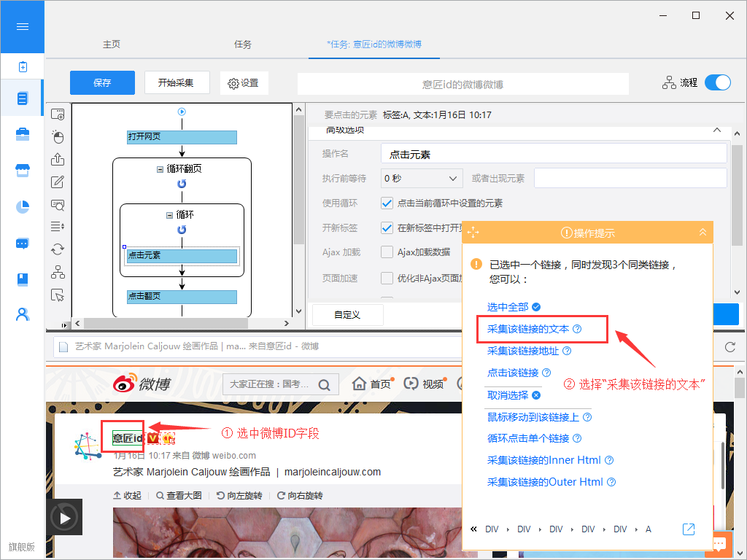Check the Ajax加载数据 checkbox
The image size is (747, 560).
[387, 252]
